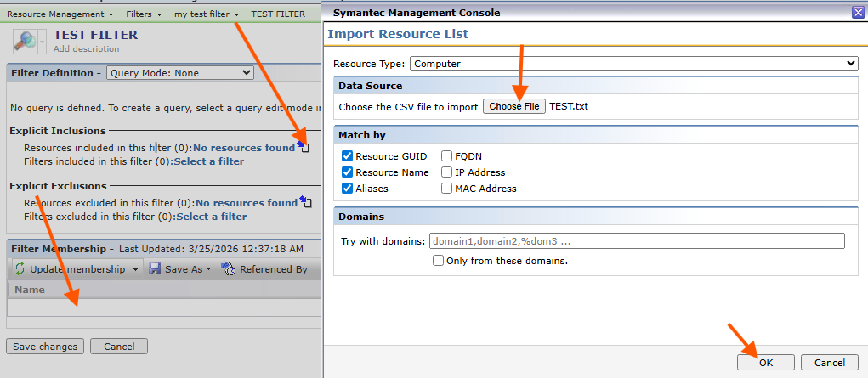The width and height of the screenshot is (868, 378).
Task: Click the Referenced By icon
Action: 228,269
